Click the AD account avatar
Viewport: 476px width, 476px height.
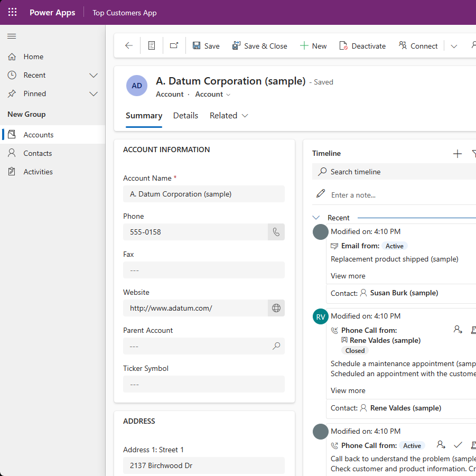[x=137, y=86]
